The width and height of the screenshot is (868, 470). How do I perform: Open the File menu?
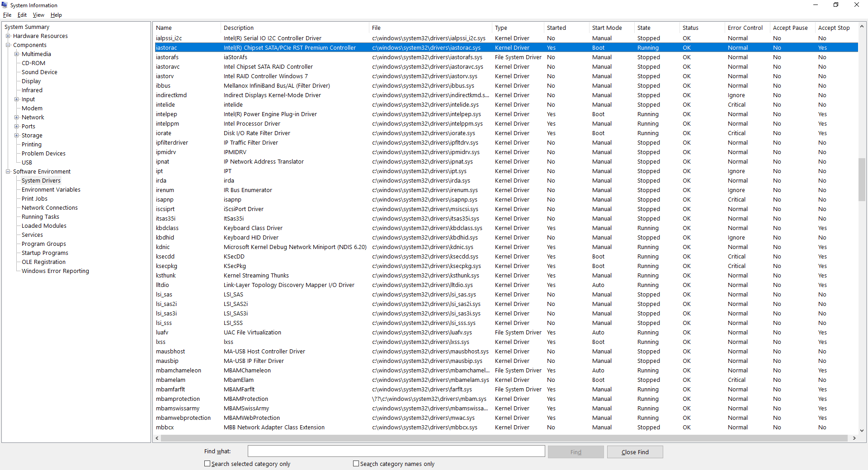tap(7, 15)
